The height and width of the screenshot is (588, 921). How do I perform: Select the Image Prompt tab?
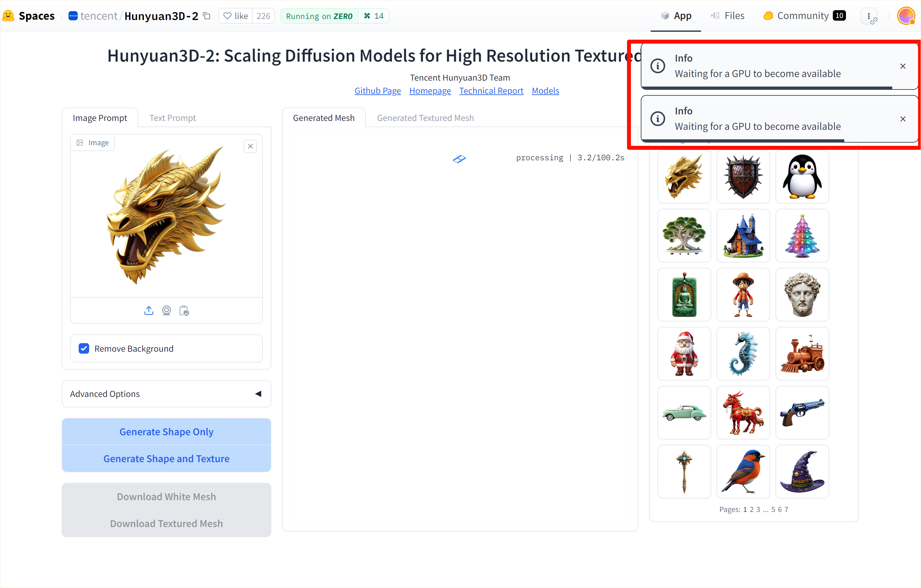point(100,118)
